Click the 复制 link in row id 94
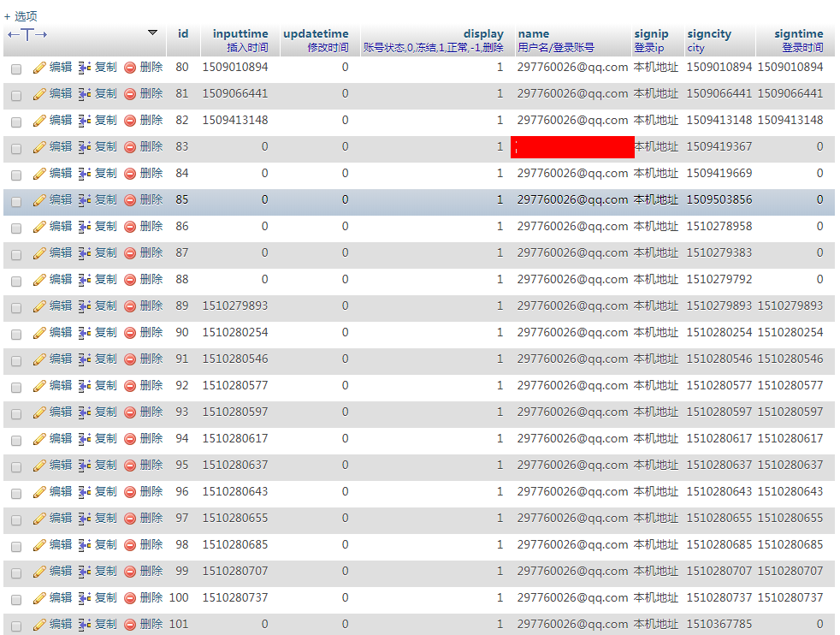Image resolution: width=840 pixels, height=635 pixels. tap(106, 438)
